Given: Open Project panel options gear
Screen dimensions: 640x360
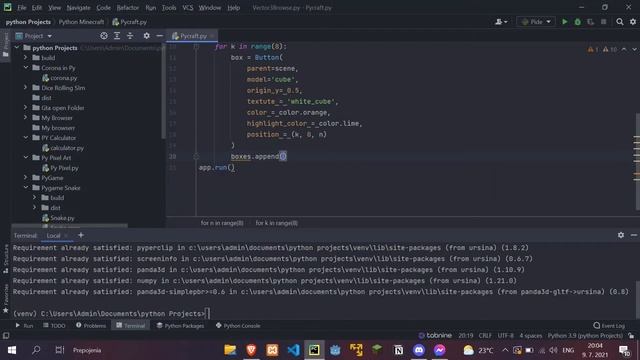Looking at the screenshot, I should click(x=147, y=36).
